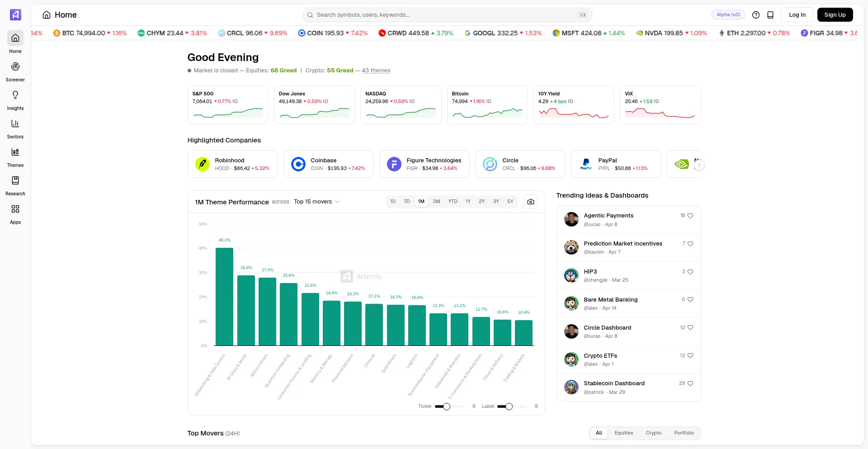Screen dimensions: 868x449
Task: Open the Home sidebar icon
Action: pos(15,38)
